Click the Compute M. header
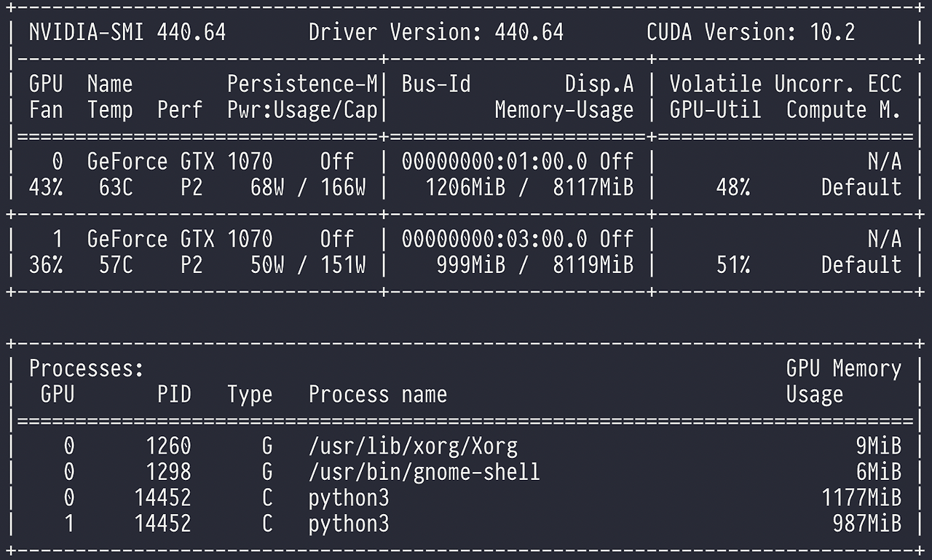 (x=844, y=111)
